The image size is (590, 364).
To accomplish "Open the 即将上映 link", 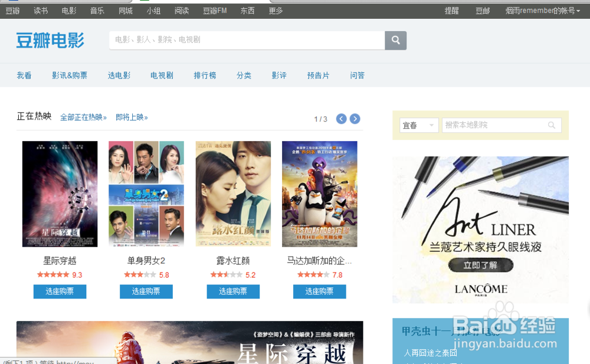I will pyautogui.click(x=132, y=117).
